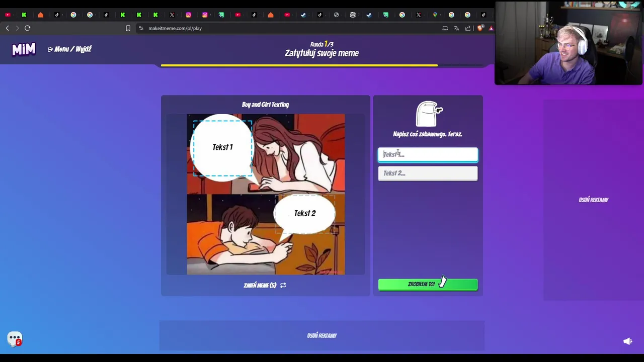The height and width of the screenshot is (362, 644).
Task: Click Usuń reklamy in the side ad panel
Action: coord(593,200)
